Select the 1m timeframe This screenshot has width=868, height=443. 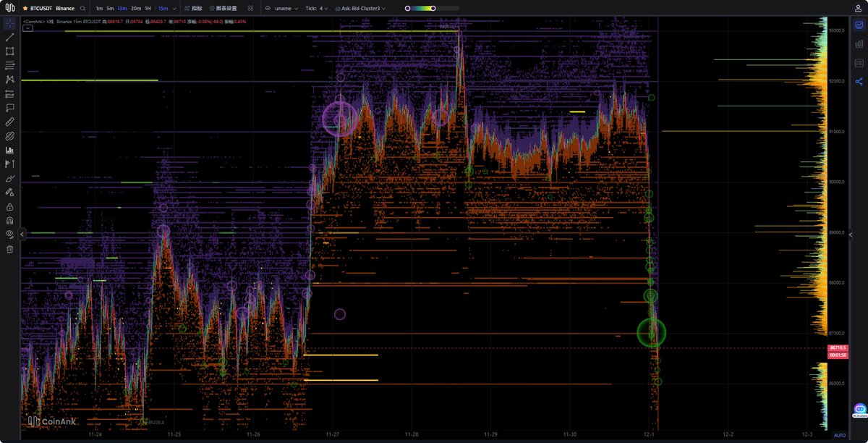(x=99, y=8)
